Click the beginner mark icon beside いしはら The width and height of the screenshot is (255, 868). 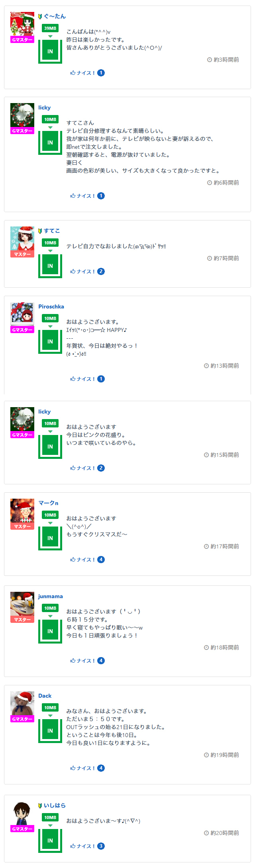(x=40, y=806)
